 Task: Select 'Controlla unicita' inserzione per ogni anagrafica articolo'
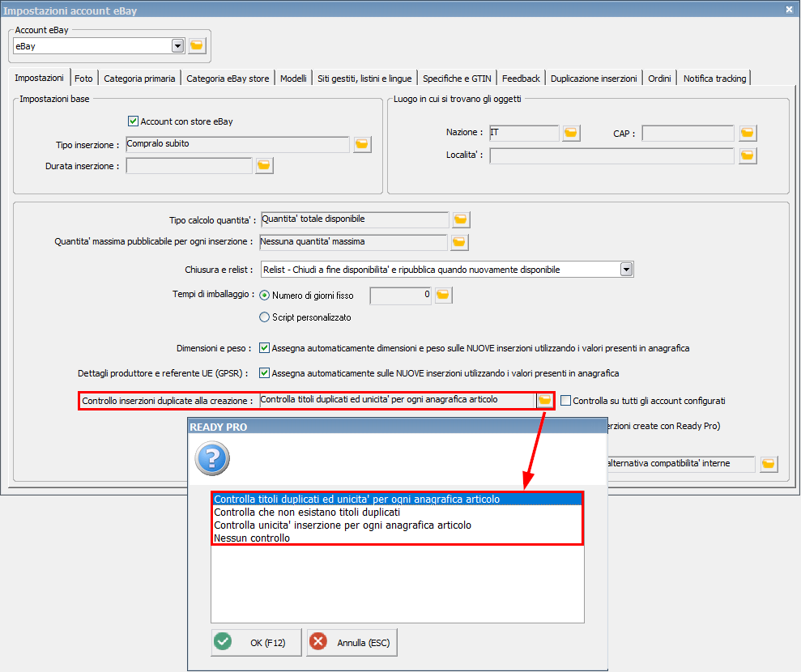coord(398,525)
